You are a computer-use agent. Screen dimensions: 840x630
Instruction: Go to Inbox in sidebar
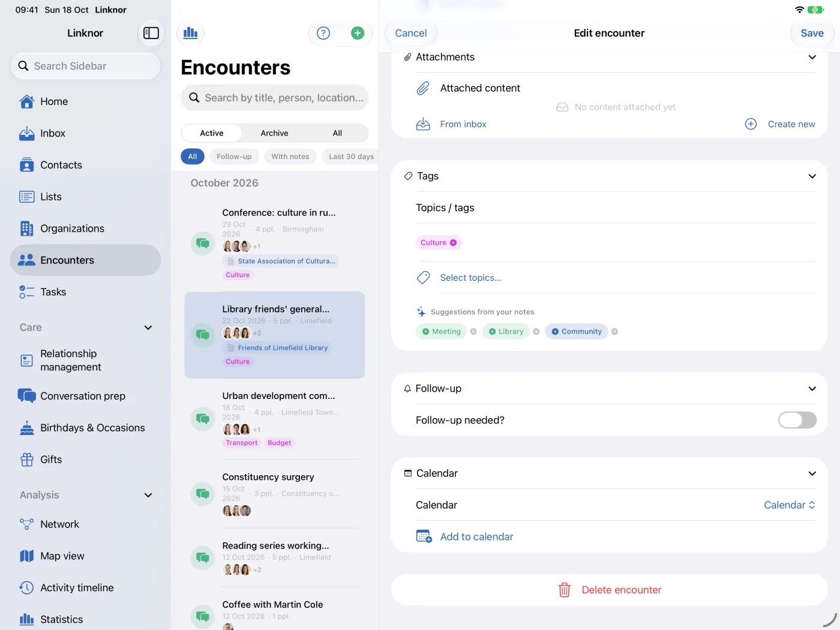click(85, 133)
